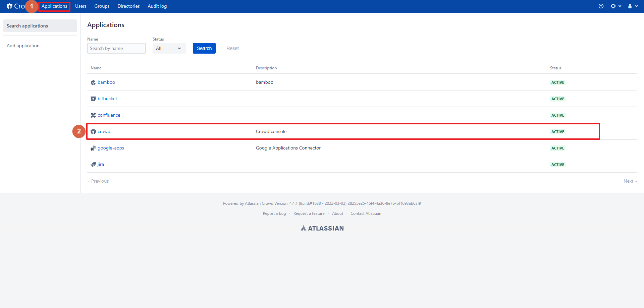Click the jira application icon
Screen dimensions: 644x308
point(93,165)
